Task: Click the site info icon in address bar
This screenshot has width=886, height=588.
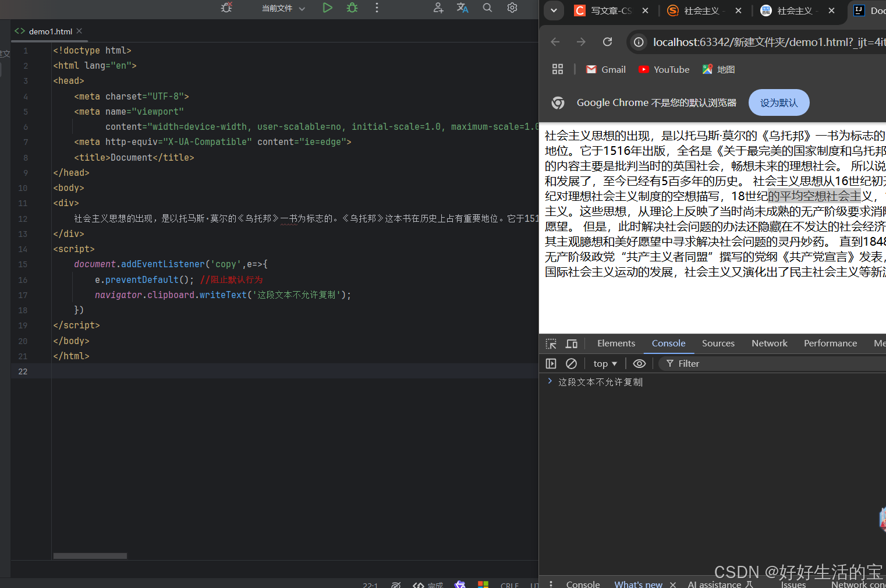Action: (639, 42)
